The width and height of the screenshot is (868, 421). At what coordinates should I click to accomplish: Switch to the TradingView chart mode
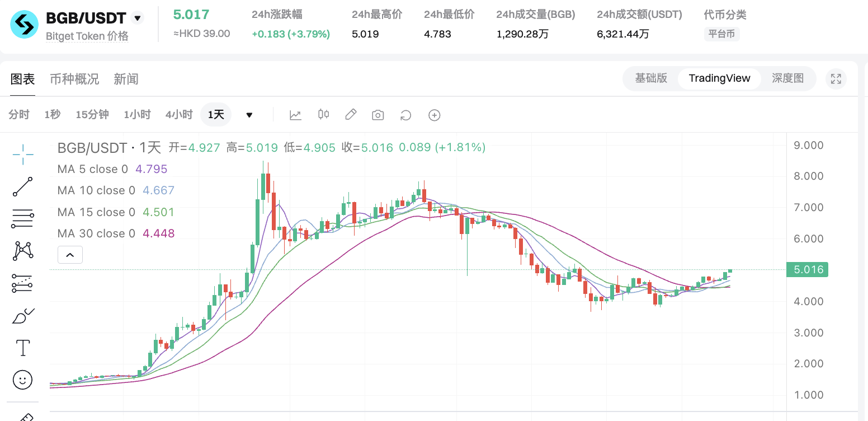click(x=720, y=78)
